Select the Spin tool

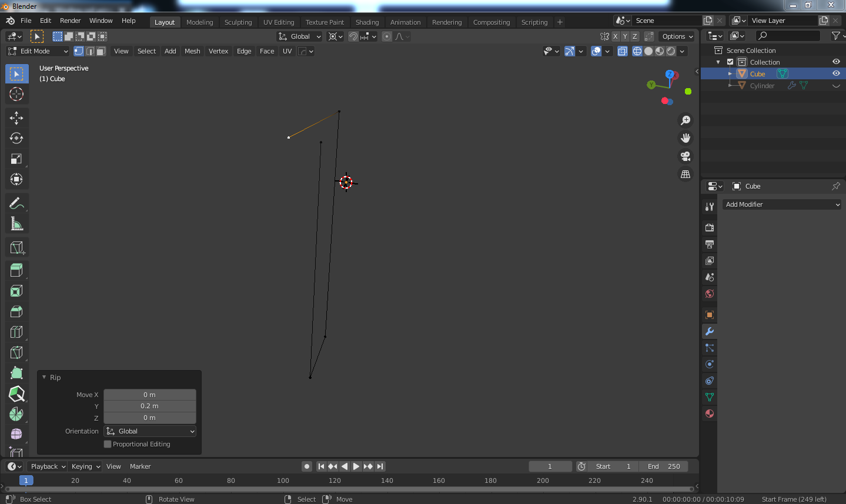coord(16,414)
